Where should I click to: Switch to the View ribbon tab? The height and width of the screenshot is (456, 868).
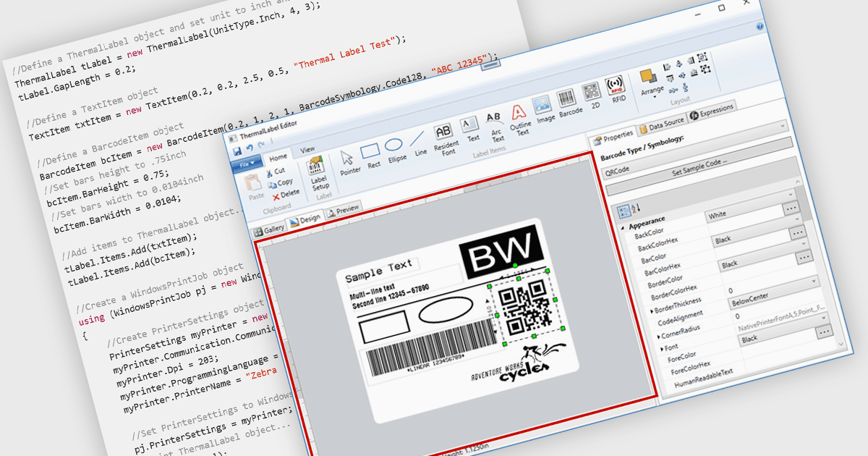tap(307, 150)
